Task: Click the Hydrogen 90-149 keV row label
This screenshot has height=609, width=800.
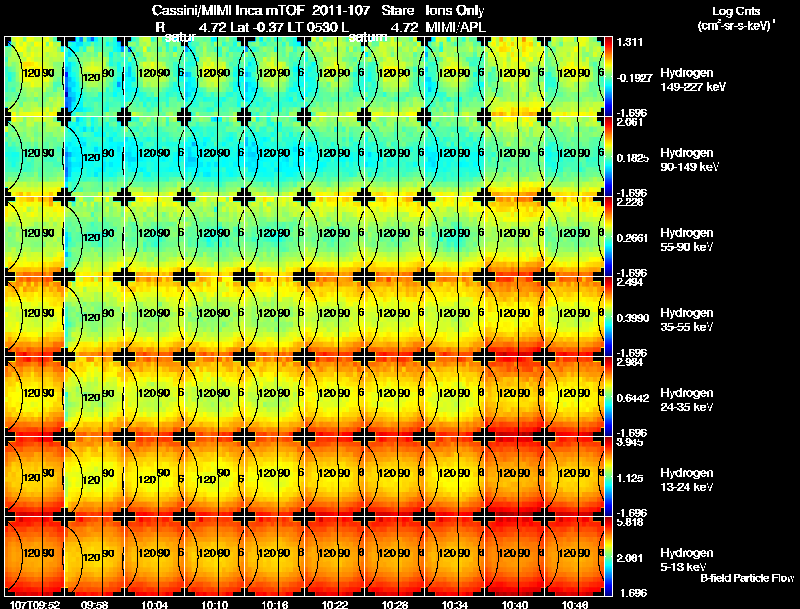Action: click(689, 160)
